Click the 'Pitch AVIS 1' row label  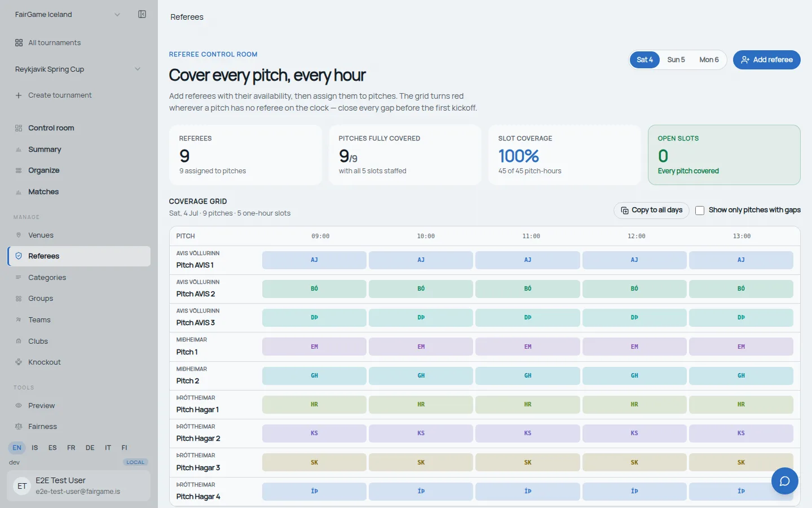point(195,265)
